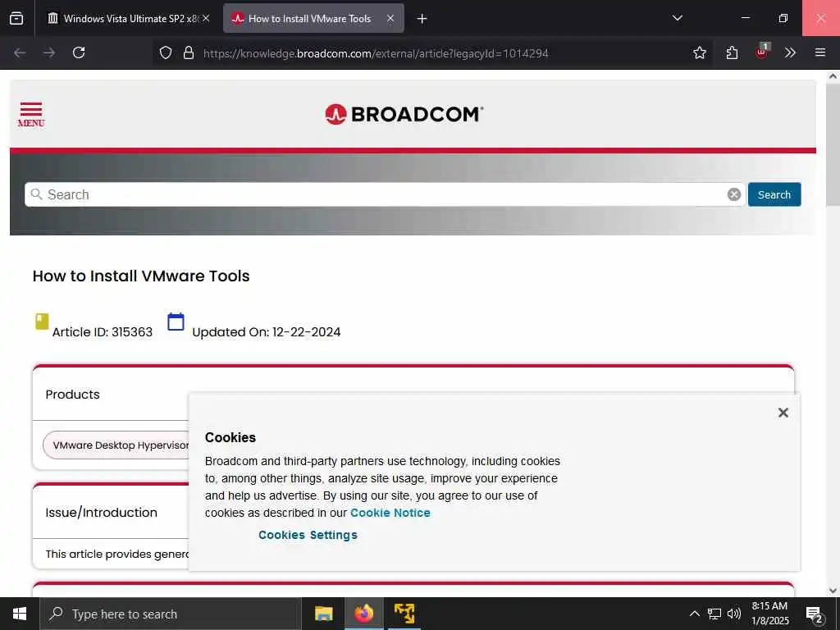
Task: Go forward to the next page
Action: [49, 52]
